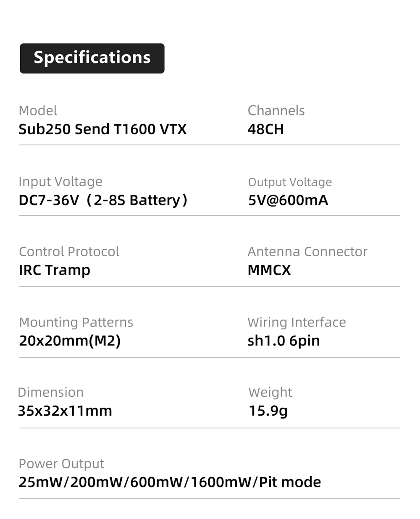
Task: Click the 35x32x11mm dimension value
Action: click(x=65, y=411)
